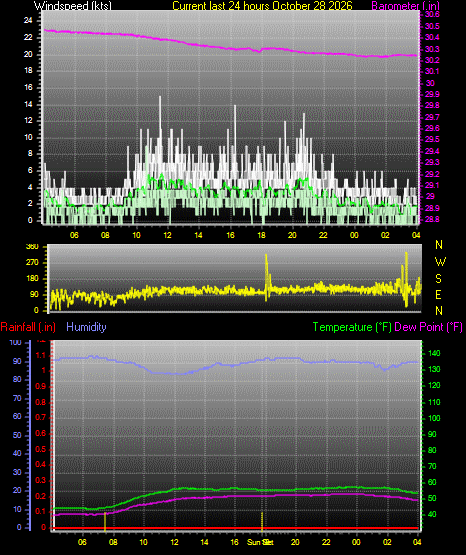
Task: Select the sunset marker line in the temperature chart
Action: click(262, 521)
